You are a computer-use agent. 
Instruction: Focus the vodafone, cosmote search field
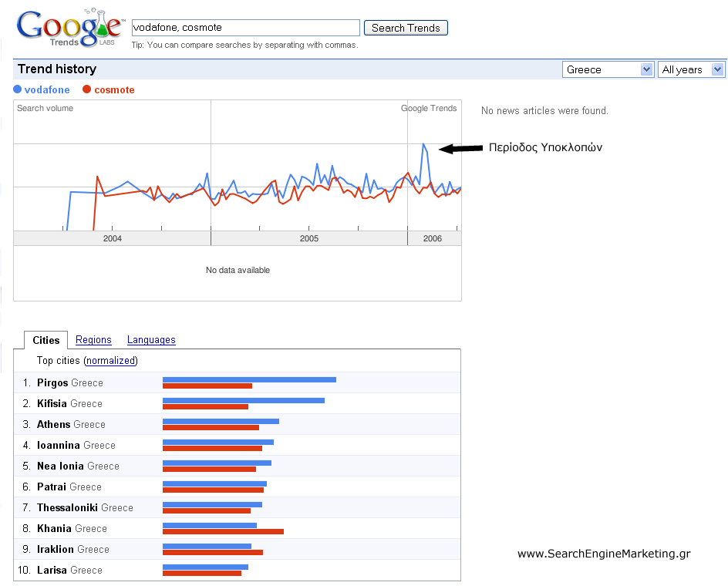(245, 28)
